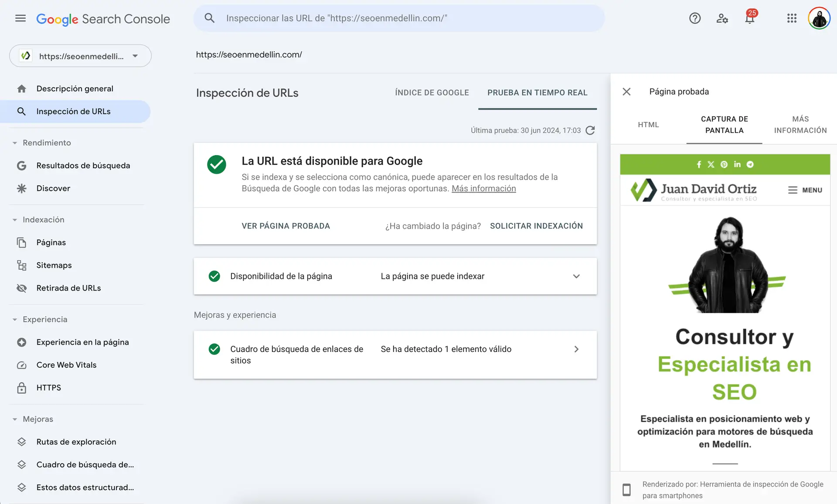Open the Retirada de URLs tool

[68, 288]
